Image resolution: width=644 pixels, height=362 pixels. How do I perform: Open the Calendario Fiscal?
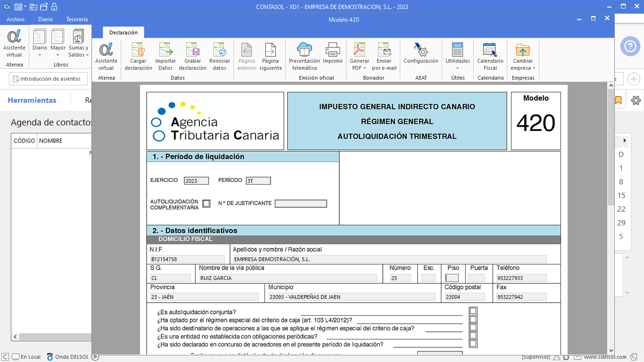coord(490,56)
